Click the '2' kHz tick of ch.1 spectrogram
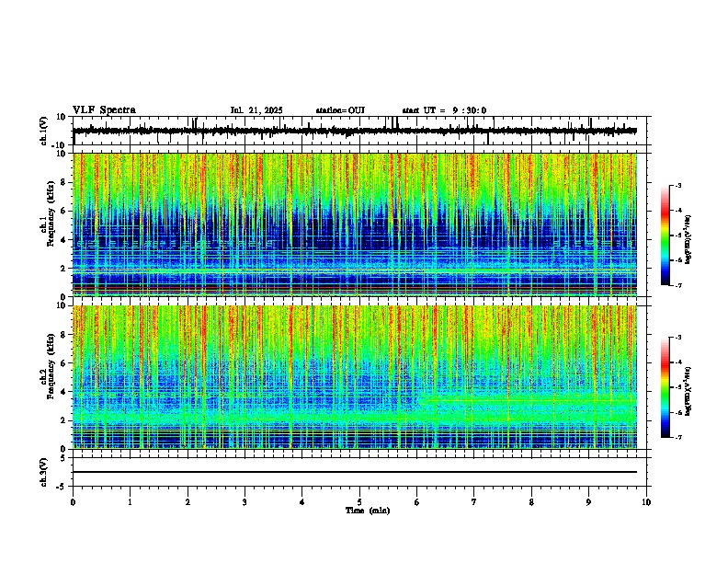The height and width of the screenshot is (563, 728). pyautogui.click(x=63, y=269)
